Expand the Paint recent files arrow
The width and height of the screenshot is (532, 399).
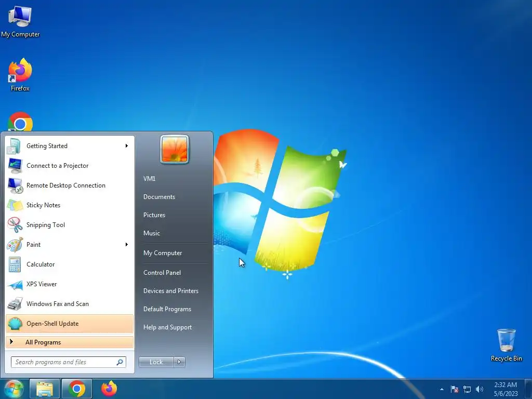pos(127,244)
